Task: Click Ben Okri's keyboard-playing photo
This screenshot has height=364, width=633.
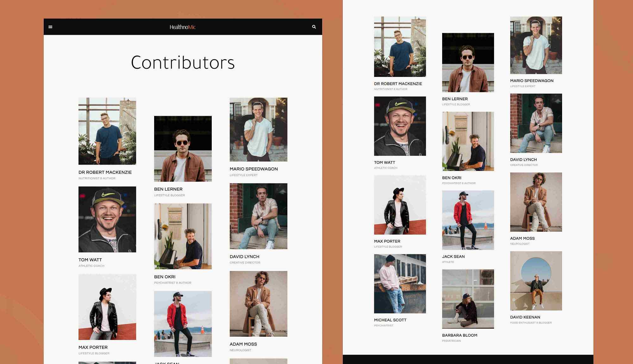Action: point(183,236)
